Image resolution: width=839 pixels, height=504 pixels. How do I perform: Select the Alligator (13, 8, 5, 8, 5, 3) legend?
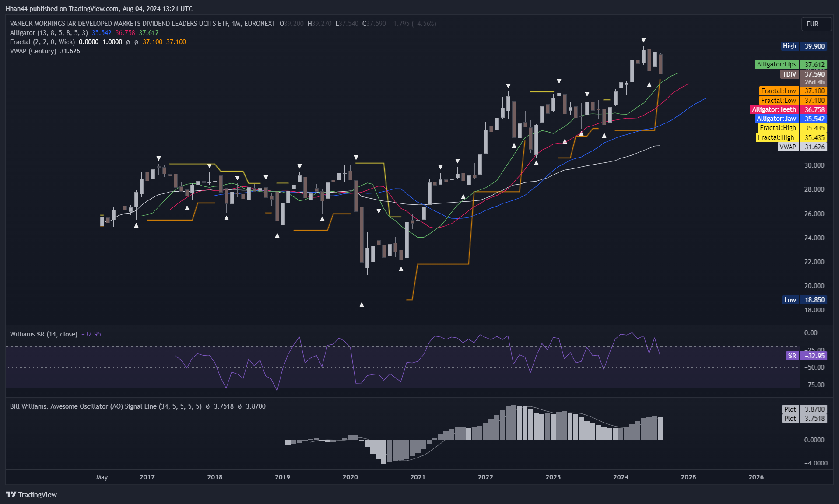49,33
